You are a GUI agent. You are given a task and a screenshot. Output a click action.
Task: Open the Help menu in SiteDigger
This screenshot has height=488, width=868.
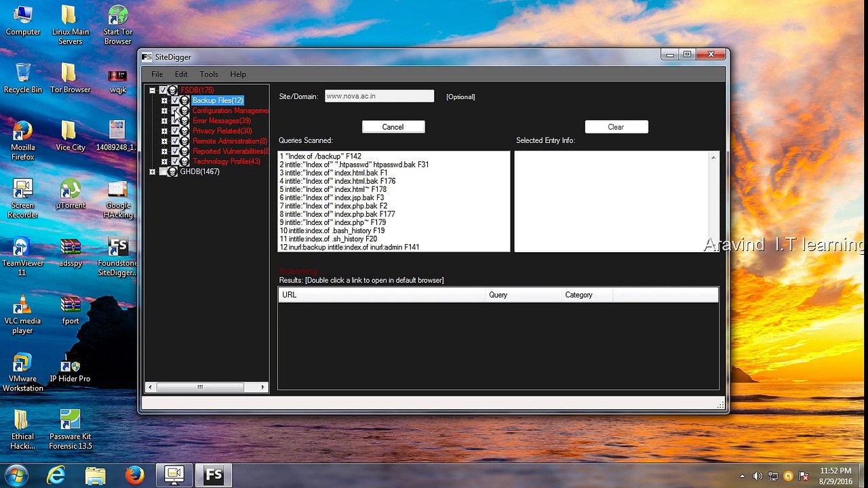click(x=238, y=74)
